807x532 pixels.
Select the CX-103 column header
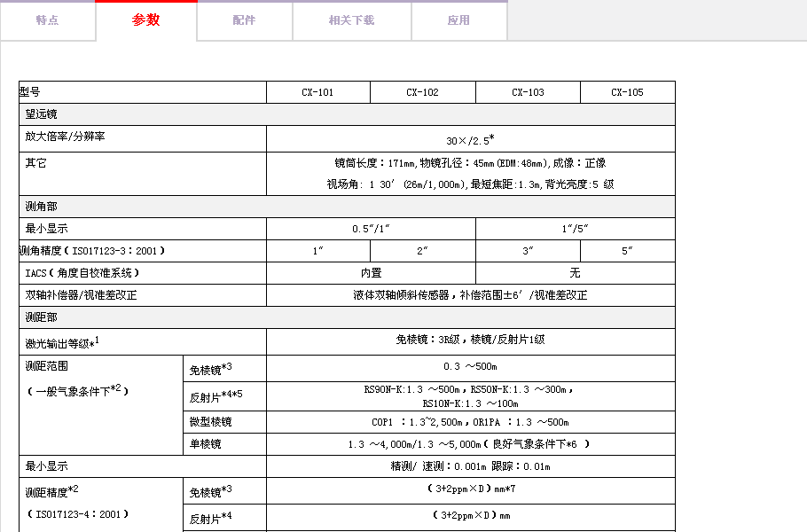[528, 92]
